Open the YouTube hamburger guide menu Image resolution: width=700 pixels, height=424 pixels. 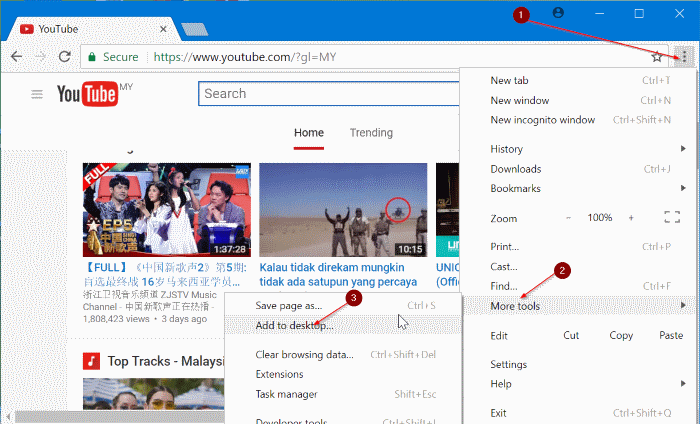pos(37,94)
